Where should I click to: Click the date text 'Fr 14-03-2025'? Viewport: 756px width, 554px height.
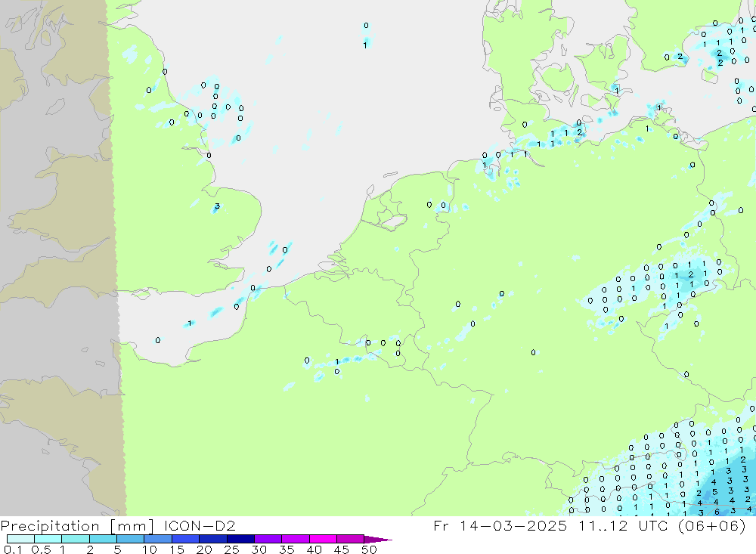click(x=500, y=525)
